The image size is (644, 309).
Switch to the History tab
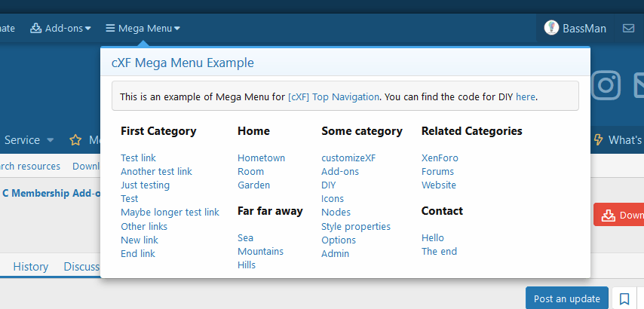30,266
